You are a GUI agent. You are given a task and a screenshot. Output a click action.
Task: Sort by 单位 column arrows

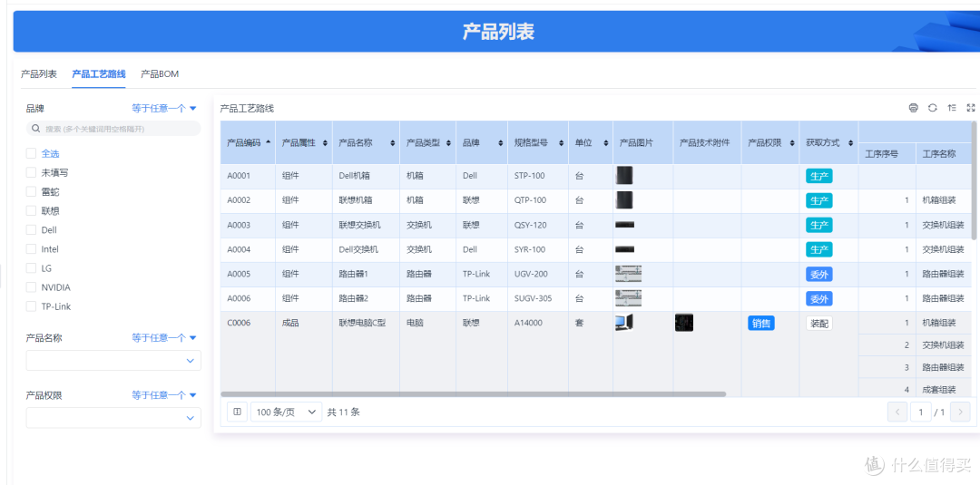pyautogui.click(x=605, y=143)
